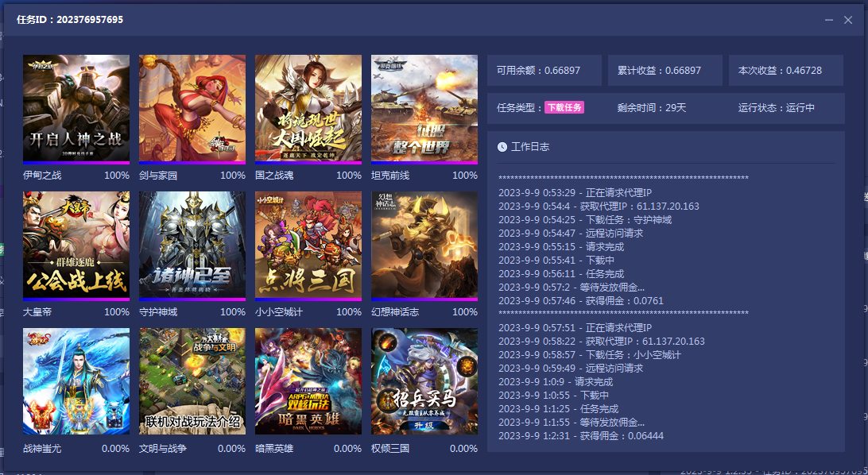This screenshot has width=868, height=475.
Task: Click the 伊甸之战 game thumbnail
Action: coord(76,108)
